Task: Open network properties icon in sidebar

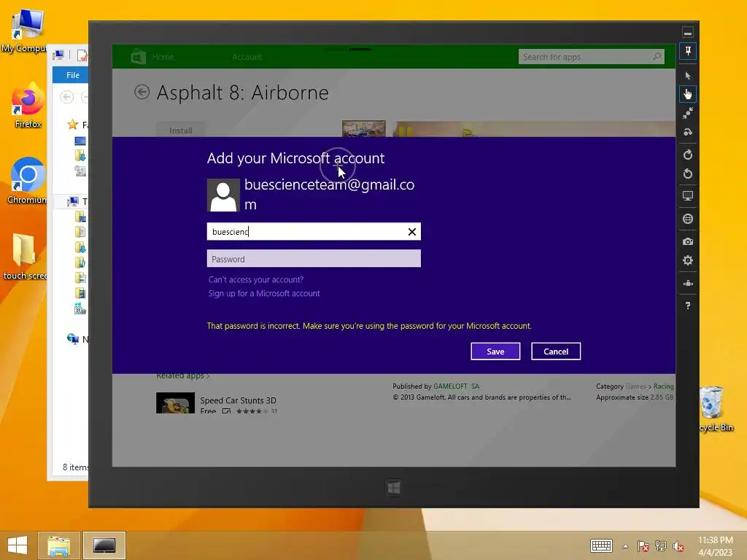Action: pyautogui.click(x=688, y=284)
